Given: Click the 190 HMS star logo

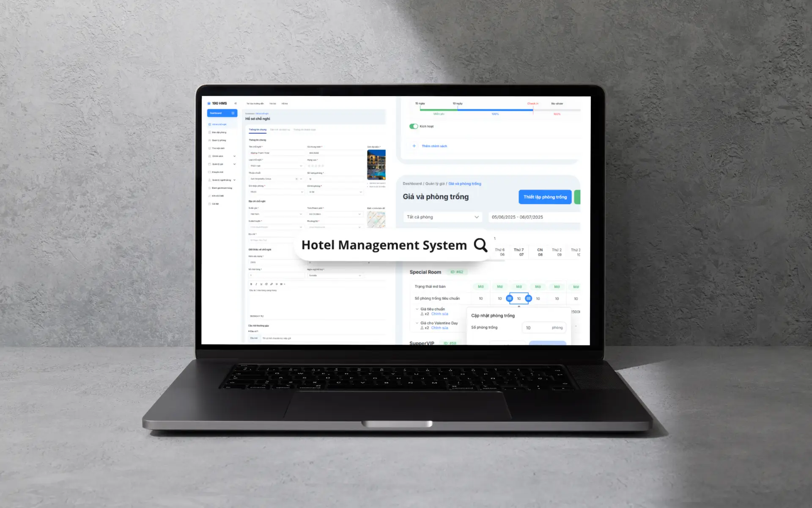Looking at the screenshot, I should click(209, 103).
